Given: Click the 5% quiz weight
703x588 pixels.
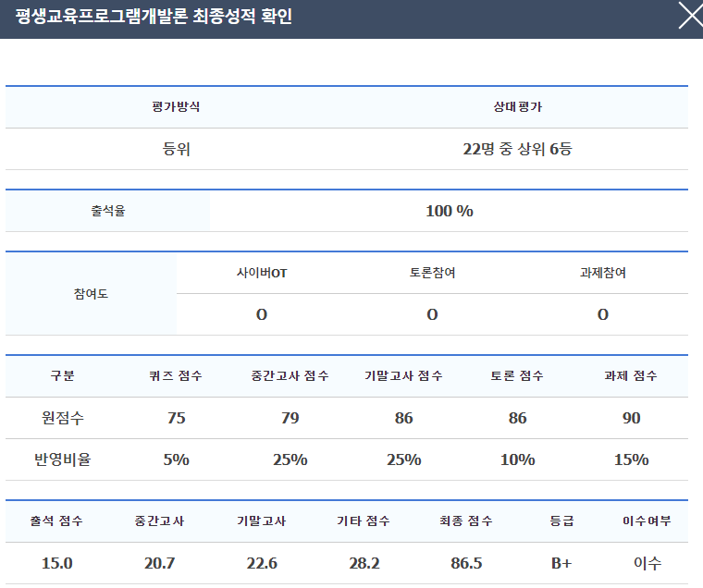Looking at the screenshot, I should 176,459.
